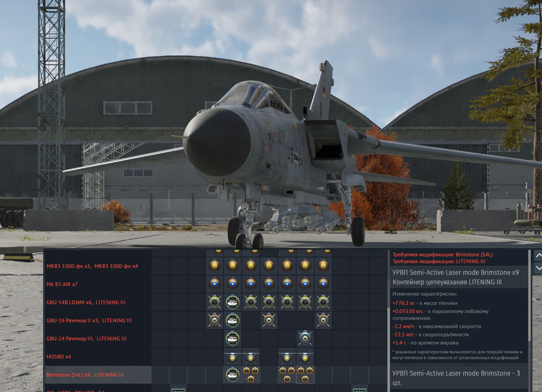This screenshot has width=542, height=392.
Task: Select the leftmost HOSBO glide bomb icon
Action: [233, 357]
